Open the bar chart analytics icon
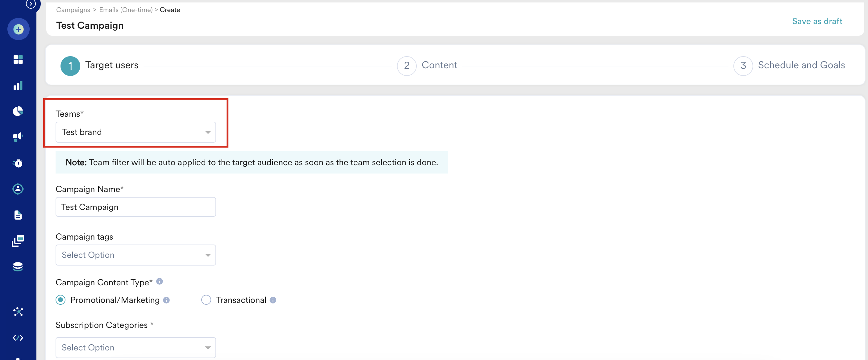868x360 pixels. (x=18, y=86)
